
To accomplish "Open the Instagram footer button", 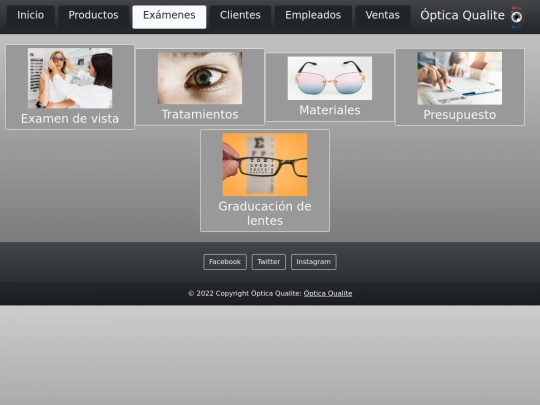I will (x=313, y=262).
